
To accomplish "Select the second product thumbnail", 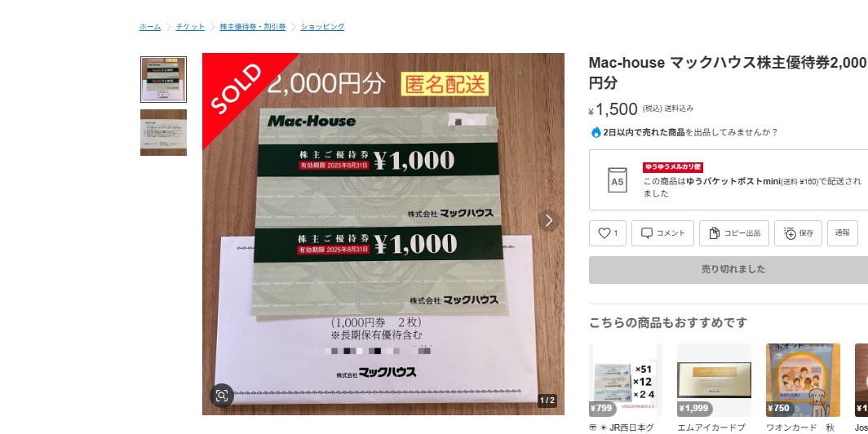I will (x=163, y=132).
